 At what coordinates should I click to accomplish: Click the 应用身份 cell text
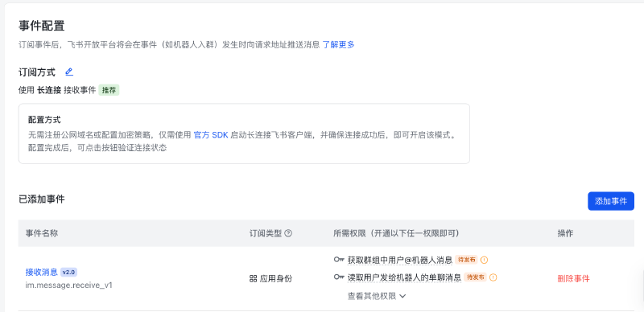(x=275, y=279)
